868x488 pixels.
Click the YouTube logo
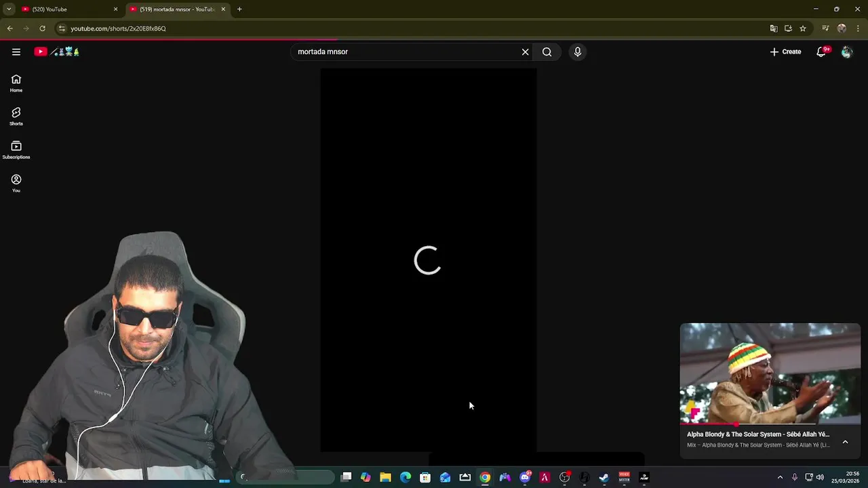57,52
